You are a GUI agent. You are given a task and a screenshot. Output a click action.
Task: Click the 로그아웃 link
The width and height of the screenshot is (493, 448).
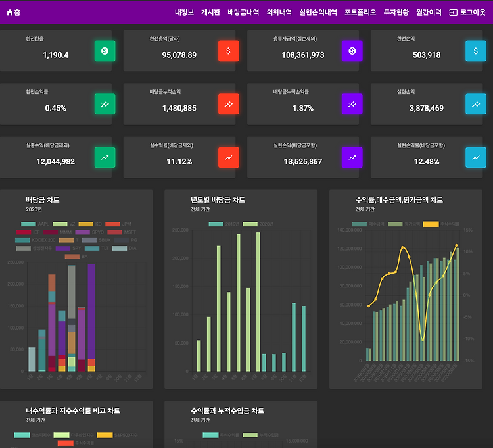click(473, 12)
